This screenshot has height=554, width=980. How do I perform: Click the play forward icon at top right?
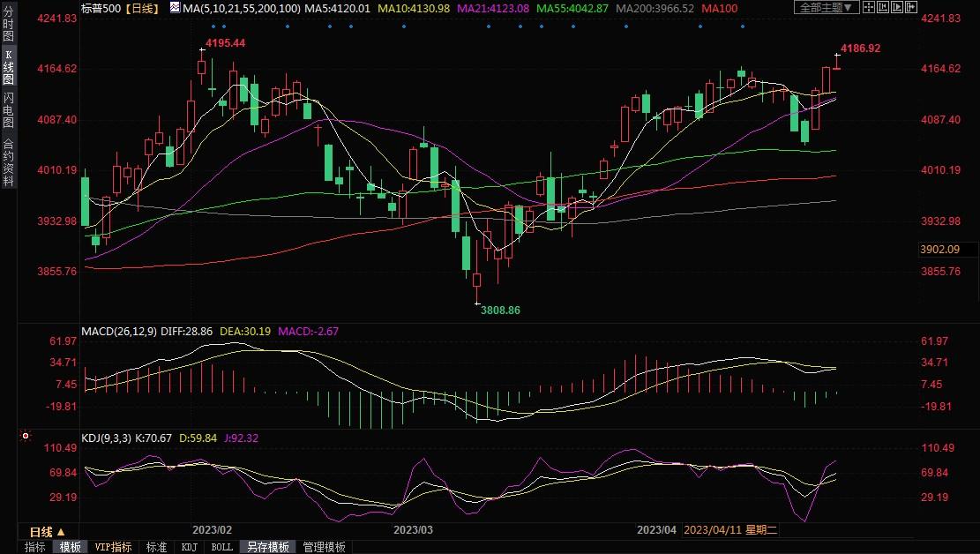897,8
